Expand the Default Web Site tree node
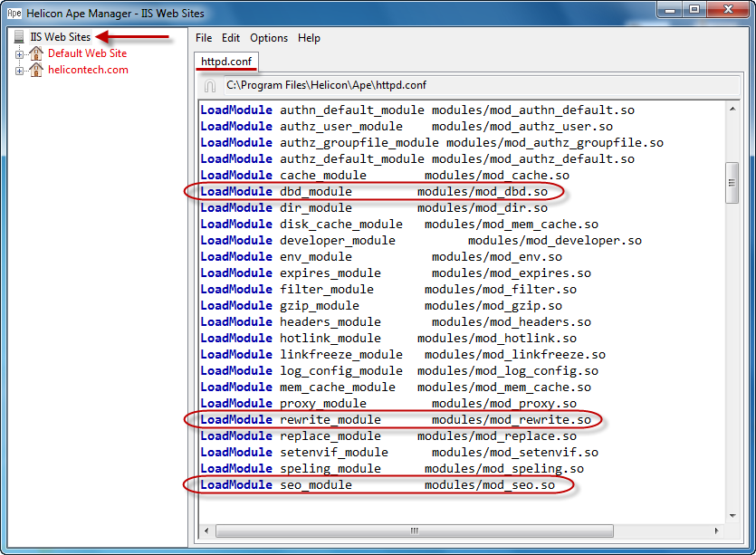Viewport: 756px width, 555px height. click(19, 53)
